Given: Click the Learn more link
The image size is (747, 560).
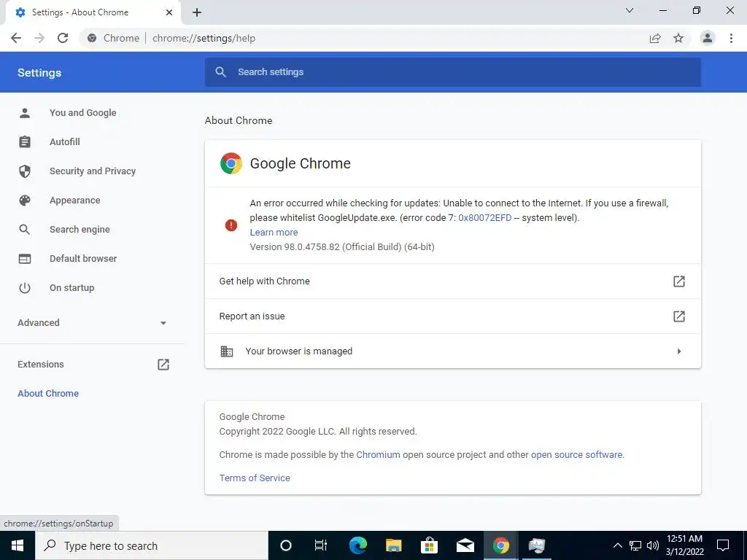Looking at the screenshot, I should pyautogui.click(x=274, y=233).
